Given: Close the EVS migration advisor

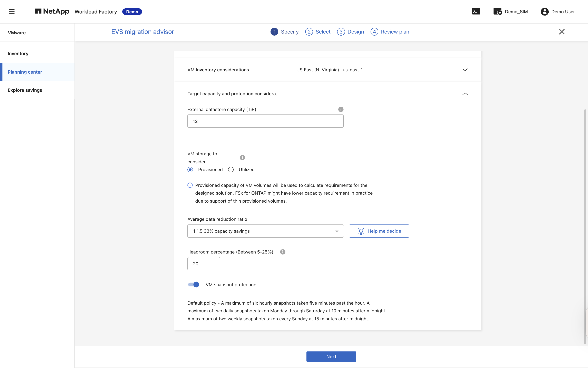Looking at the screenshot, I should [x=561, y=32].
